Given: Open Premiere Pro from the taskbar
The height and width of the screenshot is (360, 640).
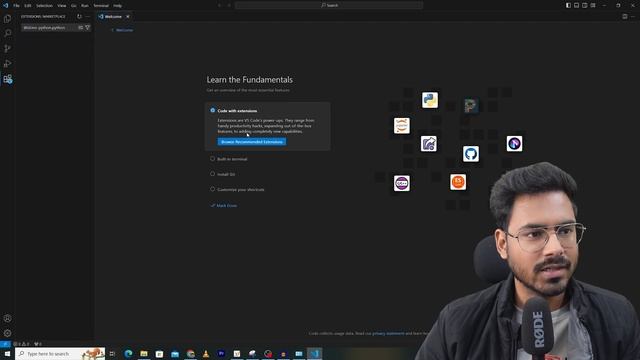Looking at the screenshot, I should click(x=221, y=353).
